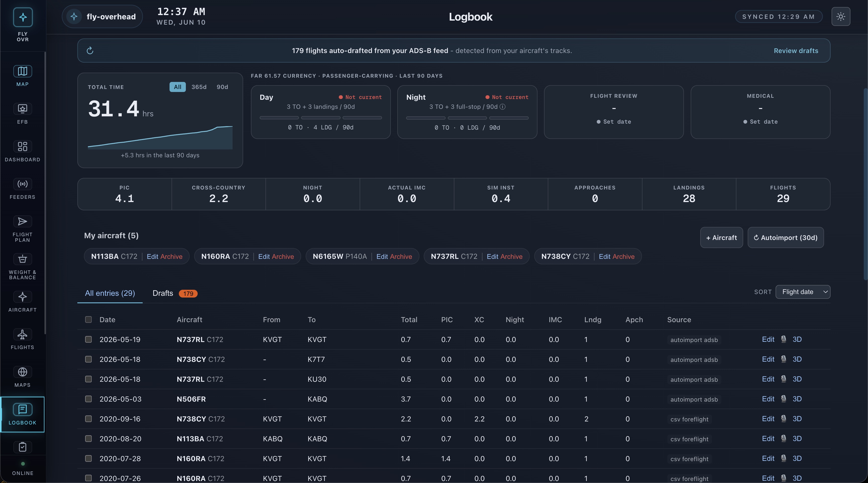The height and width of the screenshot is (483, 868).
Task: Select the 365d total time filter
Action: (199, 87)
